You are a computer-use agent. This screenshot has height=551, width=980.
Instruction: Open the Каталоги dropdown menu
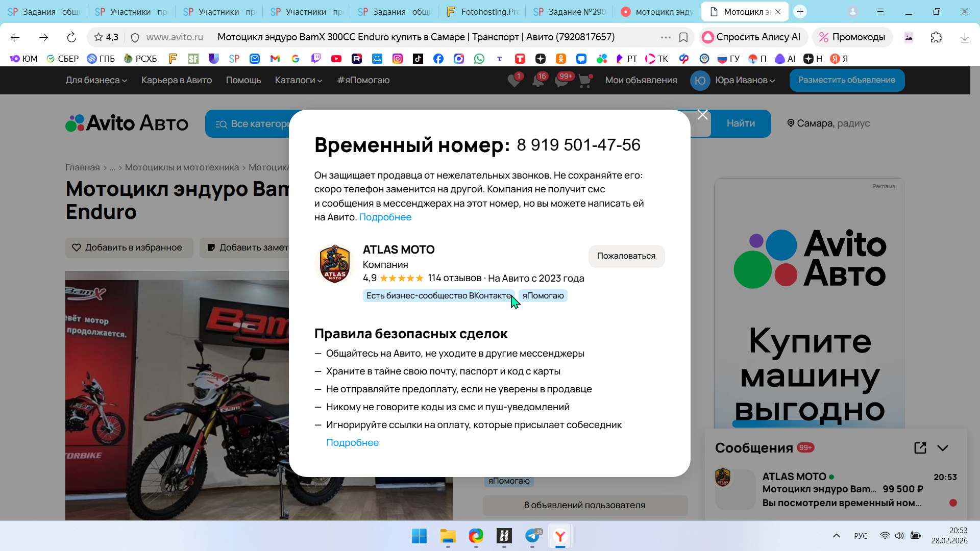298,80
